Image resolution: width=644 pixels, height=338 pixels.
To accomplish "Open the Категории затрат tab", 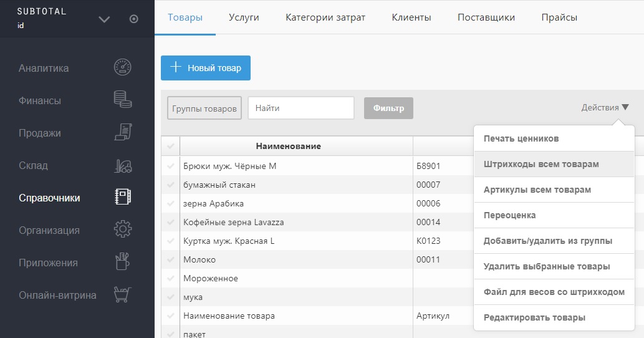I will [x=325, y=17].
